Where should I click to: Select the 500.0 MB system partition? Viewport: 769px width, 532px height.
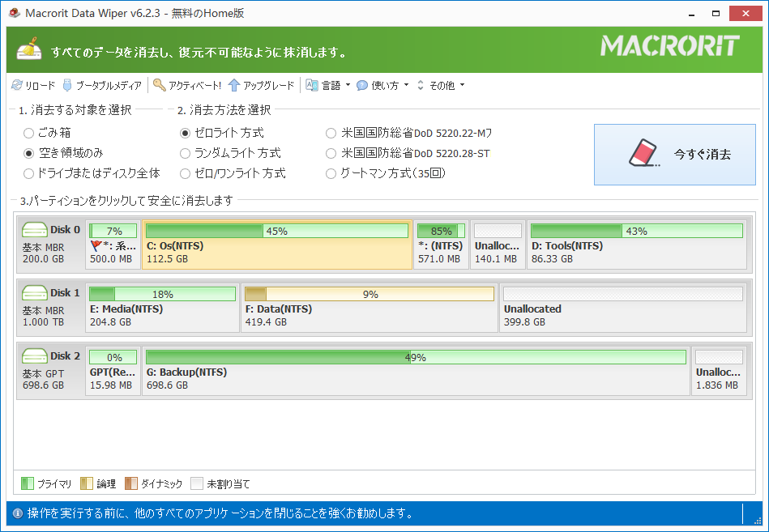[x=113, y=245]
